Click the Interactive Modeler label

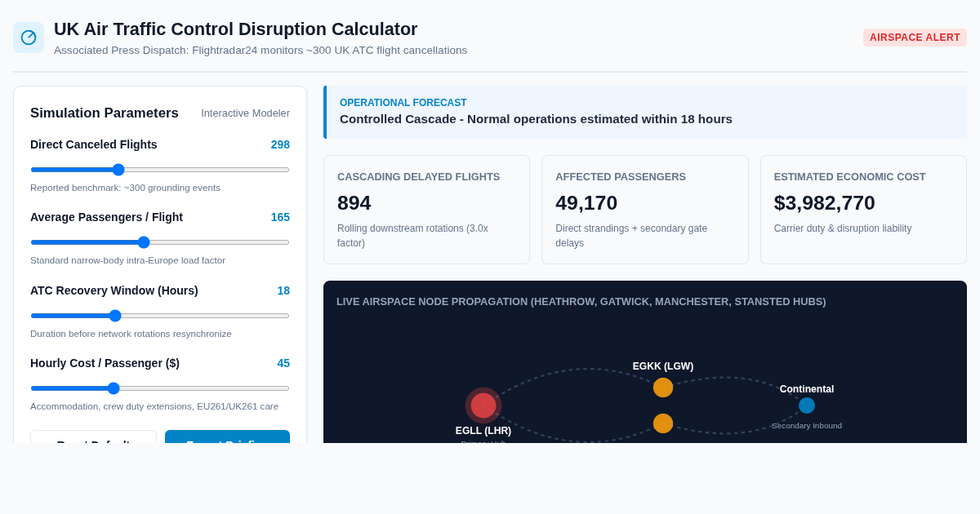point(245,113)
